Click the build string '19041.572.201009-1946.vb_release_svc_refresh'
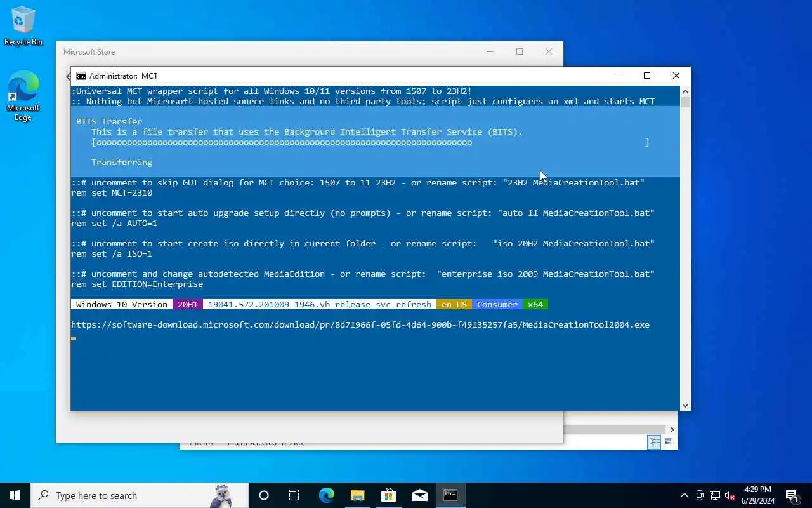This screenshot has height=508, width=812. coord(320,304)
